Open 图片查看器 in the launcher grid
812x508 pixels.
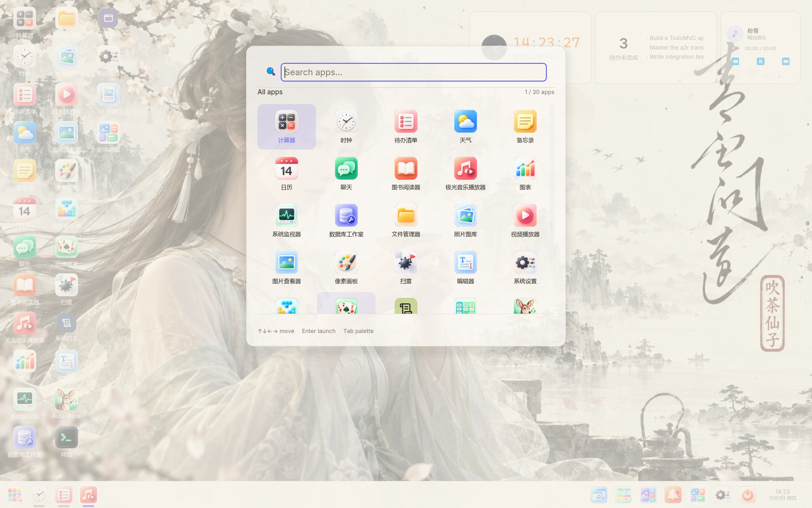(x=286, y=268)
